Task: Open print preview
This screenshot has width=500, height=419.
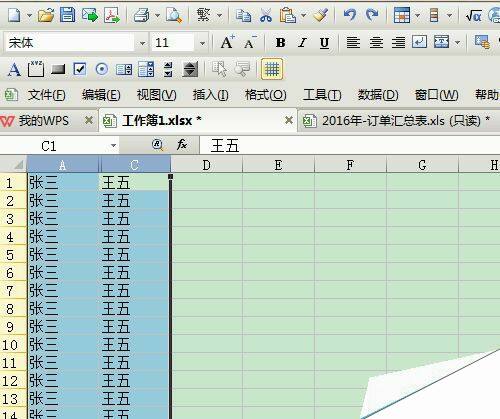Action: pos(174,15)
